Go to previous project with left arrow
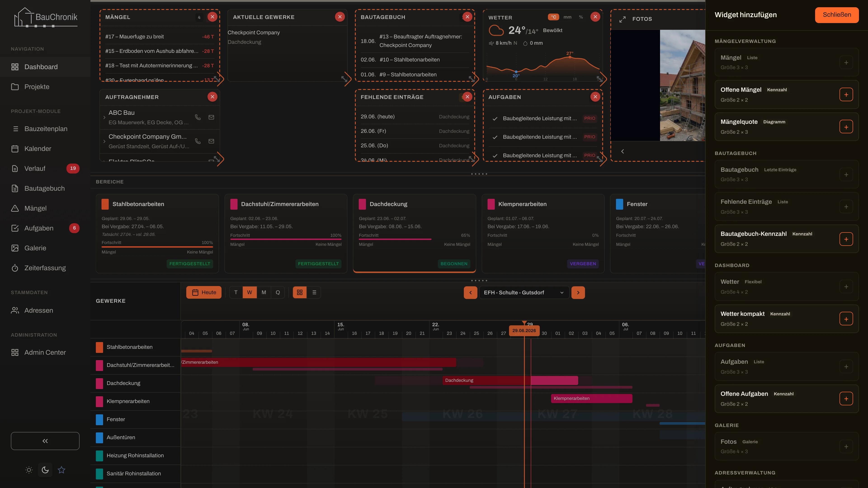868x488 pixels. tap(470, 292)
